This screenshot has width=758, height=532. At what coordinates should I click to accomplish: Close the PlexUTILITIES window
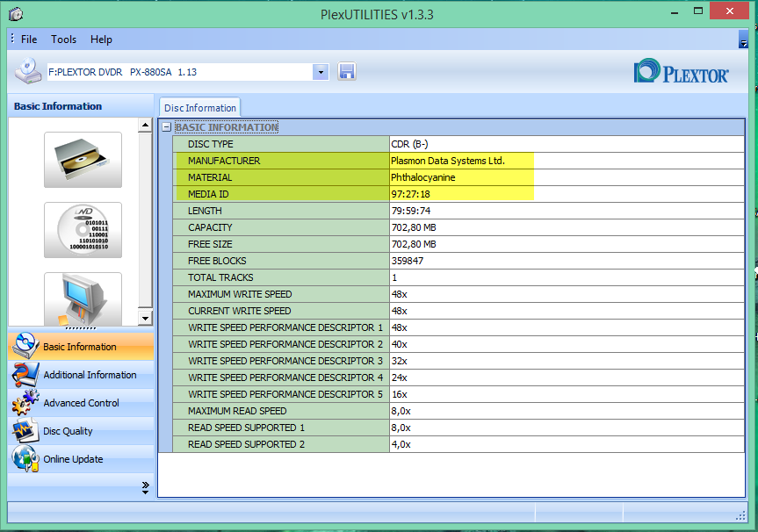[x=730, y=11]
